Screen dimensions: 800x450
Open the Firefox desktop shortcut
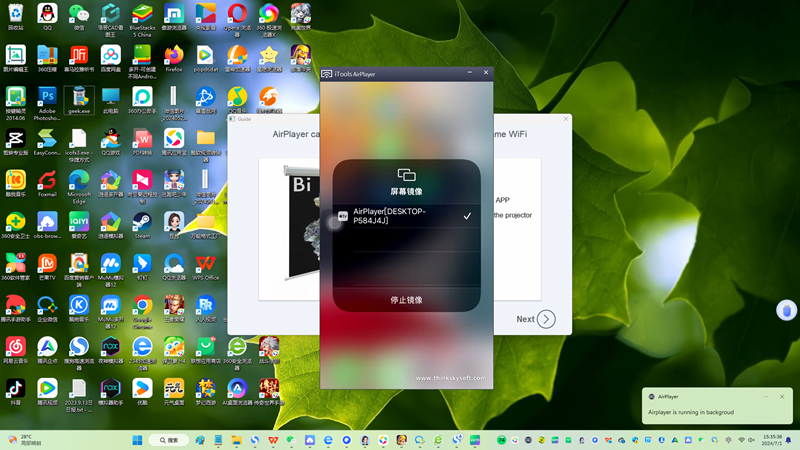pyautogui.click(x=174, y=57)
